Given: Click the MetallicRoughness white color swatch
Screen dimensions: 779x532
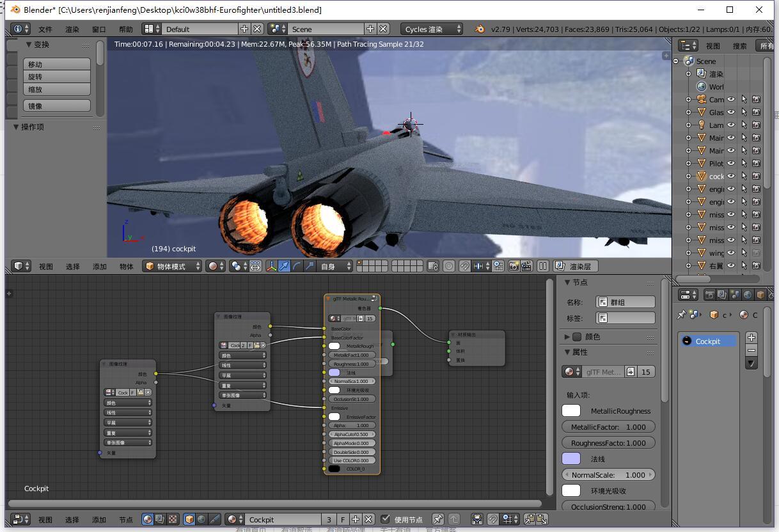Looking at the screenshot, I should click(x=571, y=411).
